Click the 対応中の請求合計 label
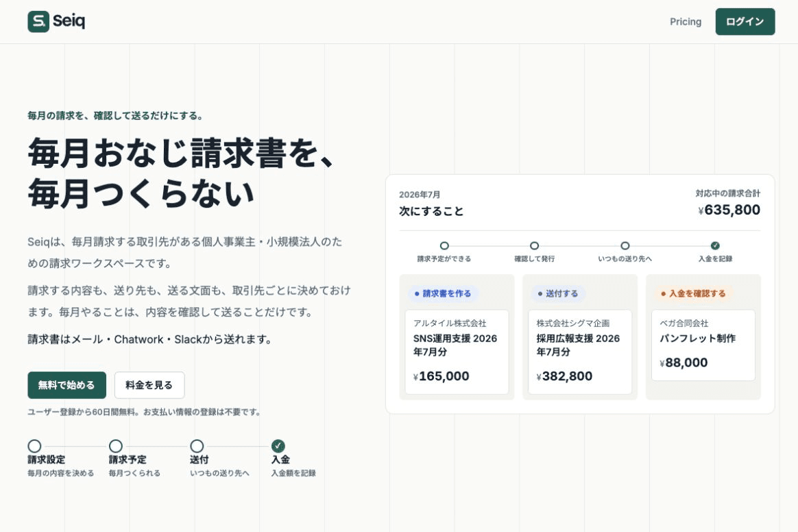 click(x=728, y=193)
